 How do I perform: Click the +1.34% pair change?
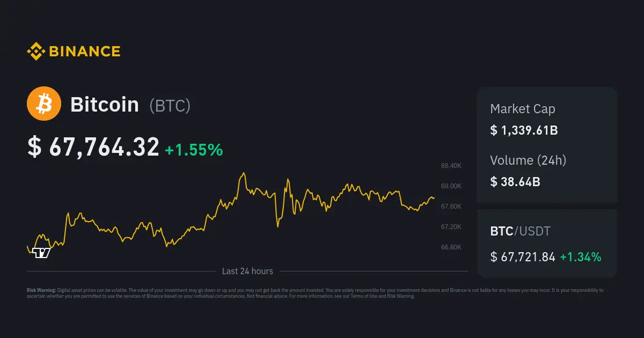pyautogui.click(x=581, y=257)
